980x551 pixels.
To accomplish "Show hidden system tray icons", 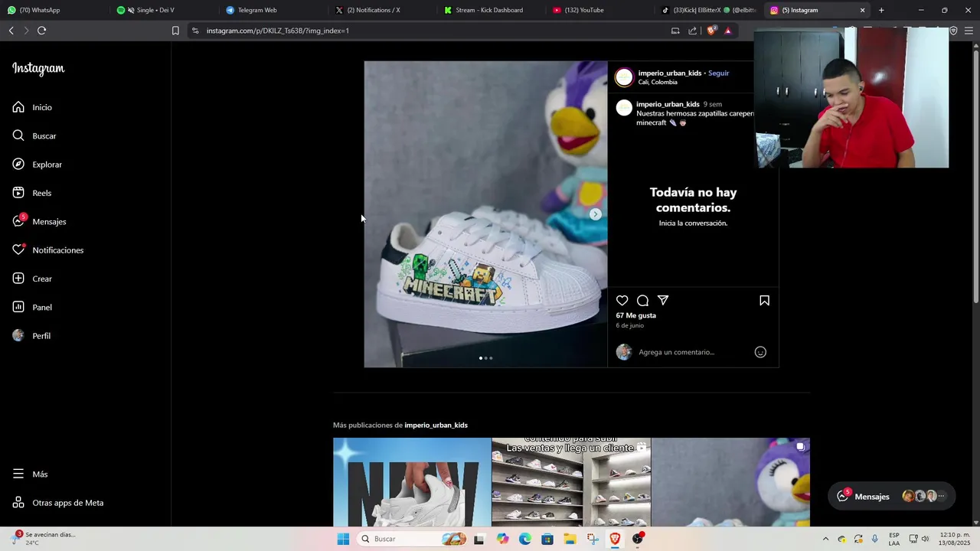I will pyautogui.click(x=825, y=539).
